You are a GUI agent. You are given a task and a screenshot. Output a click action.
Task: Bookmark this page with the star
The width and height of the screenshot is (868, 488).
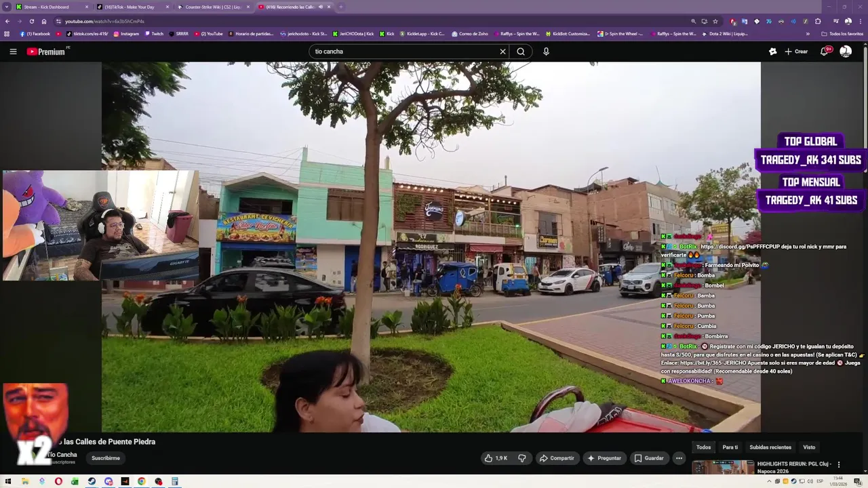click(715, 21)
